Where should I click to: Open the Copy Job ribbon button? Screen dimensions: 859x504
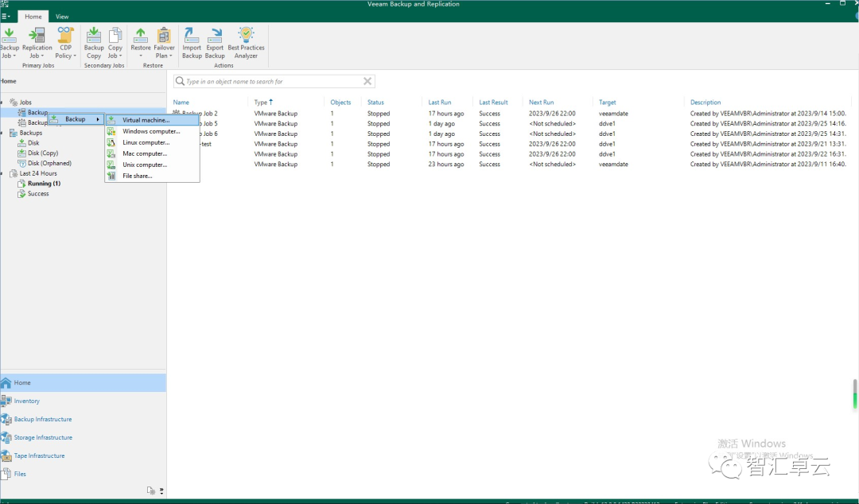(115, 43)
